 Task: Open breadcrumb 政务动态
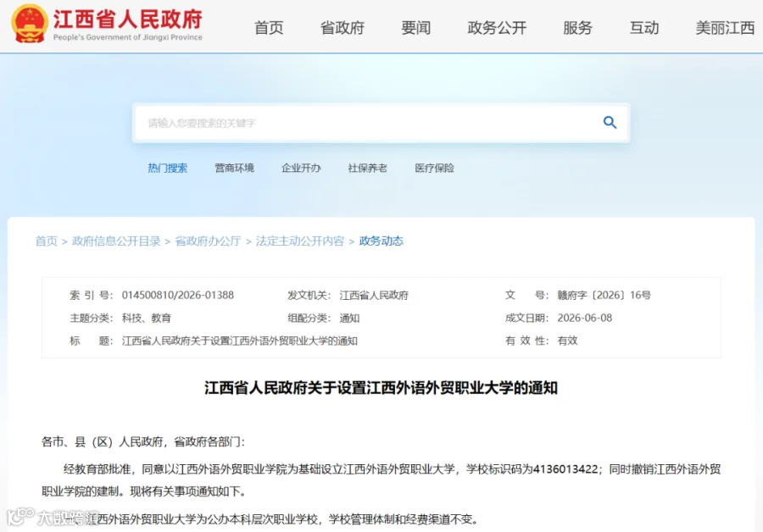pos(381,241)
